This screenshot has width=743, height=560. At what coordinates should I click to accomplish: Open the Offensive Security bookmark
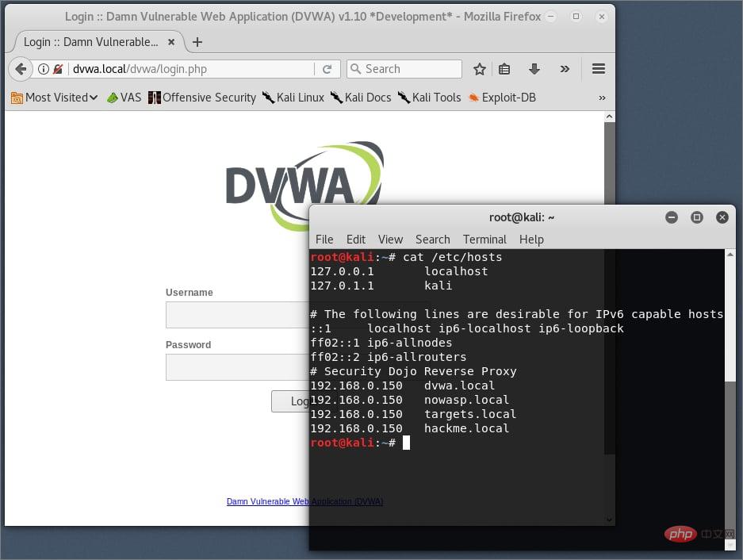202,98
